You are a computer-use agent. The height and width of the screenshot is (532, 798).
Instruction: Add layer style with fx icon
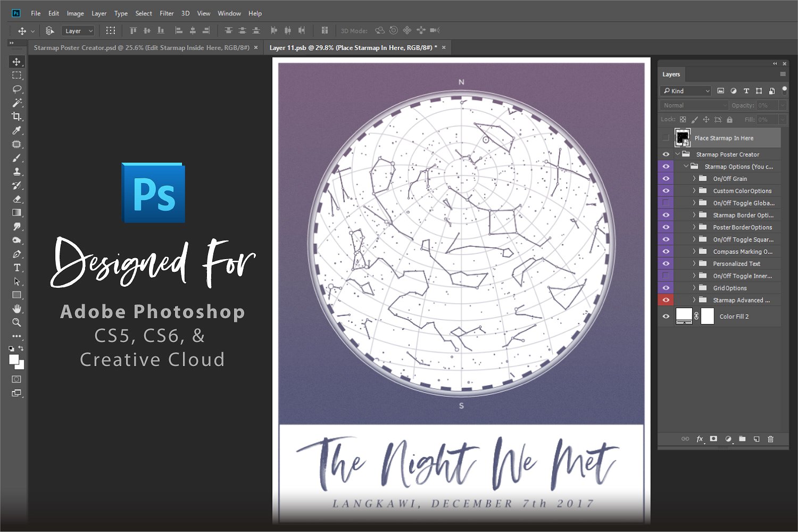(700, 439)
